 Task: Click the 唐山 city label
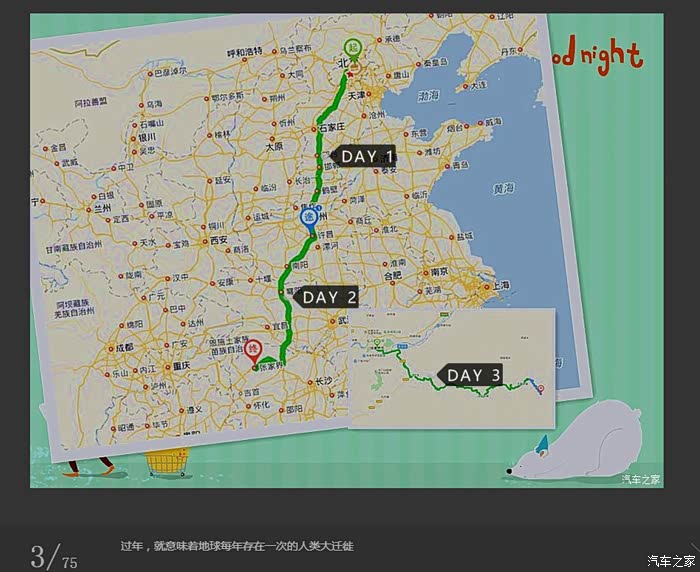[x=401, y=75]
